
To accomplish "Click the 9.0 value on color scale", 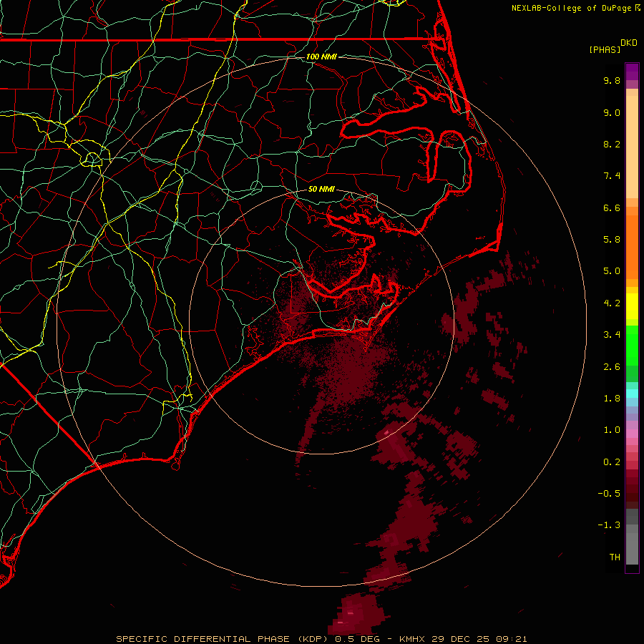I will [x=612, y=112].
